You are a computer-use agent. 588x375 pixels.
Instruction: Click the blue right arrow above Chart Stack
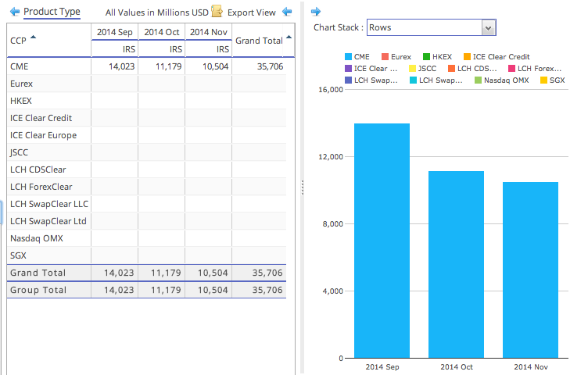point(316,12)
